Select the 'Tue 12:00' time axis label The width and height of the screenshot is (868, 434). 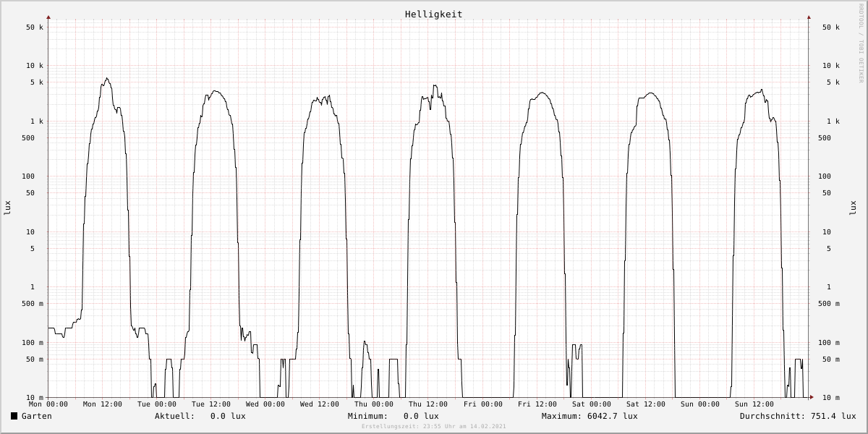(211, 404)
